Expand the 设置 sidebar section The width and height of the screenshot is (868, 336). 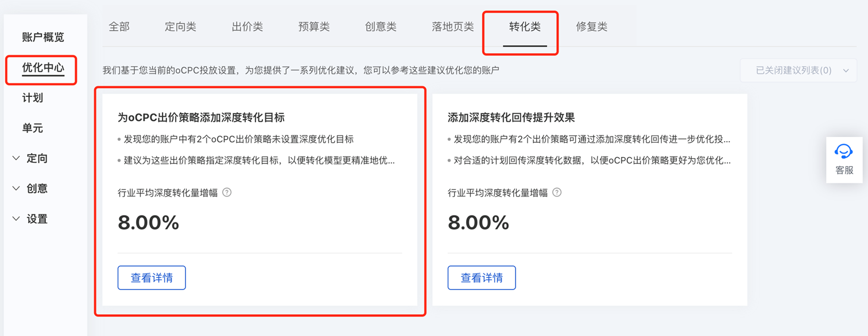30,219
